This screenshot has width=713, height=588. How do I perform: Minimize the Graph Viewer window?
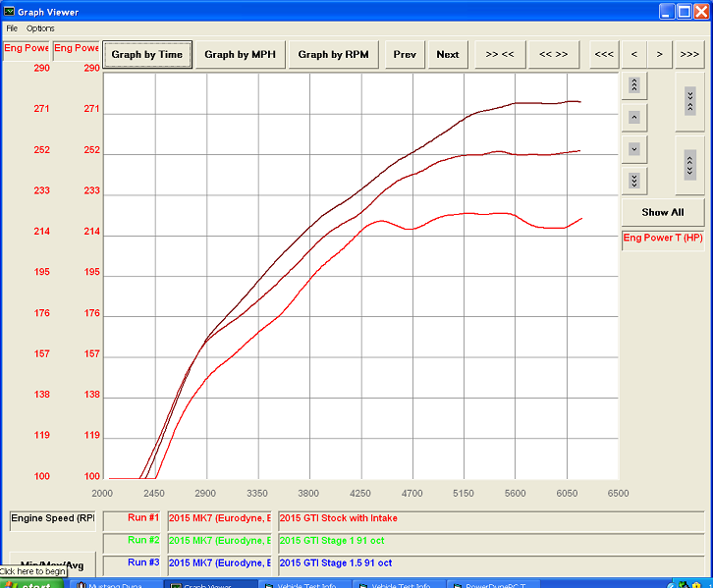click(x=667, y=12)
